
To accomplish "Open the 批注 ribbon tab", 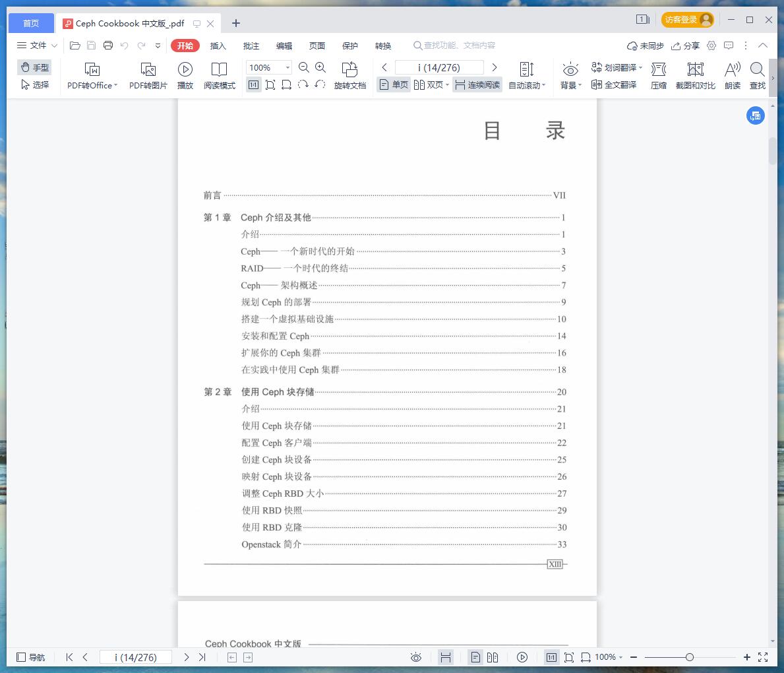I will coord(251,46).
